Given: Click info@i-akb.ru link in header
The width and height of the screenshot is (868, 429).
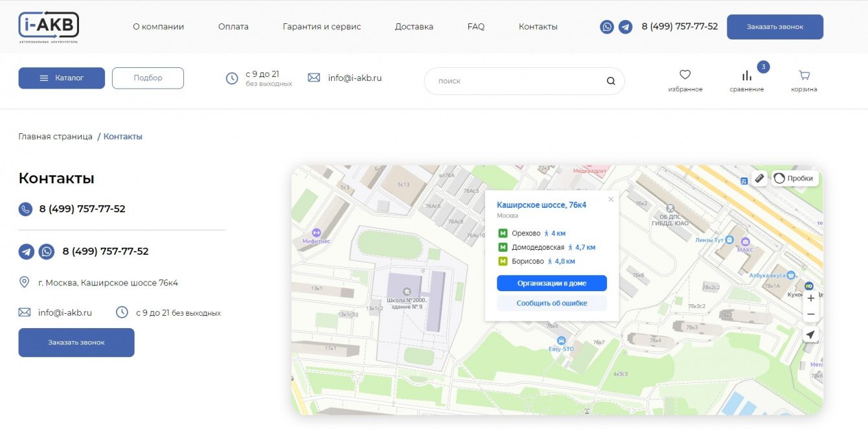Looking at the screenshot, I should [355, 78].
